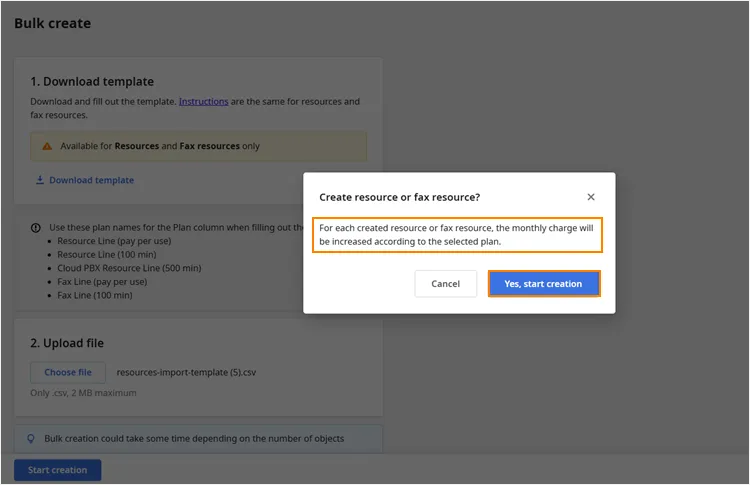Click the info circle icon near plan names
The width and height of the screenshot is (750, 485).
click(36, 228)
